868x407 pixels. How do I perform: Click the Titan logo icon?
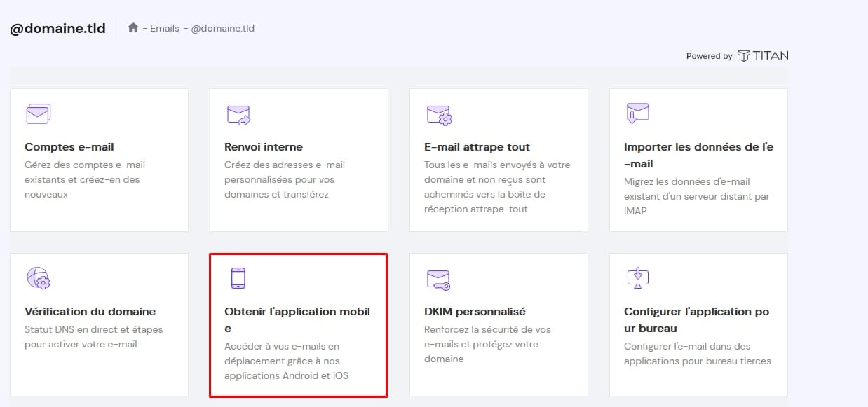(x=744, y=56)
